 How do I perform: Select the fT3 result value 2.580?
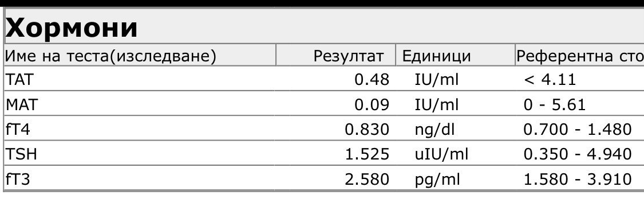[x=367, y=180]
